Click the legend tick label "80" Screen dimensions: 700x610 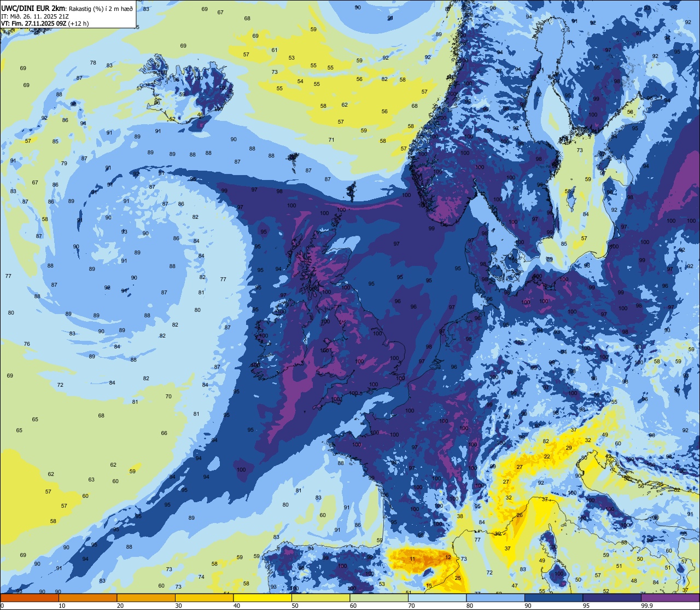click(470, 606)
